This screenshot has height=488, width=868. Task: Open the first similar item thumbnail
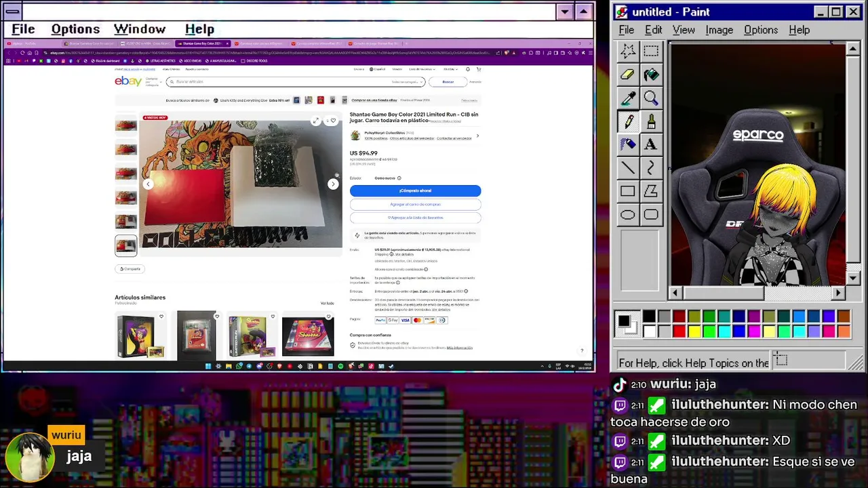tap(141, 335)
